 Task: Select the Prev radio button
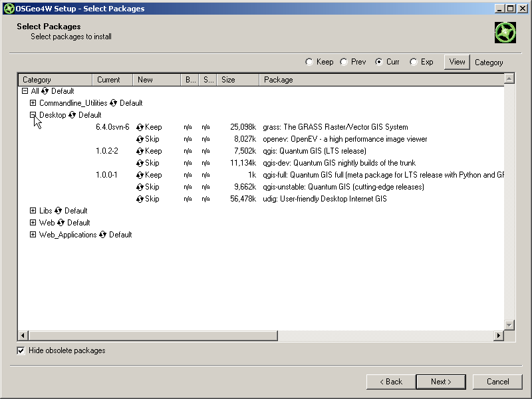[x=344, y=62]
